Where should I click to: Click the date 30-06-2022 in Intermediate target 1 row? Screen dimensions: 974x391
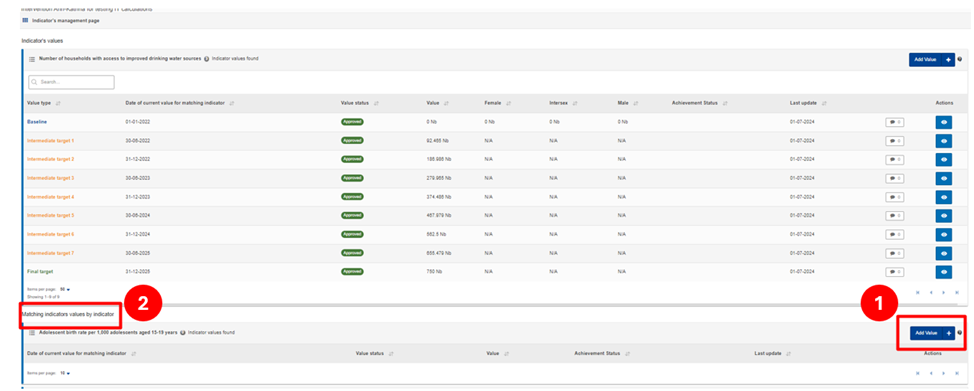137,141
